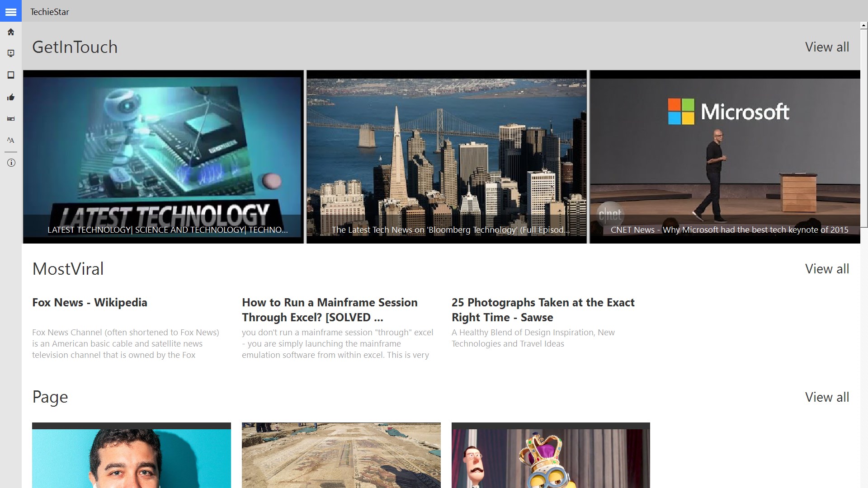Open CNET News Microsoft keynote video

click(725, 157)
